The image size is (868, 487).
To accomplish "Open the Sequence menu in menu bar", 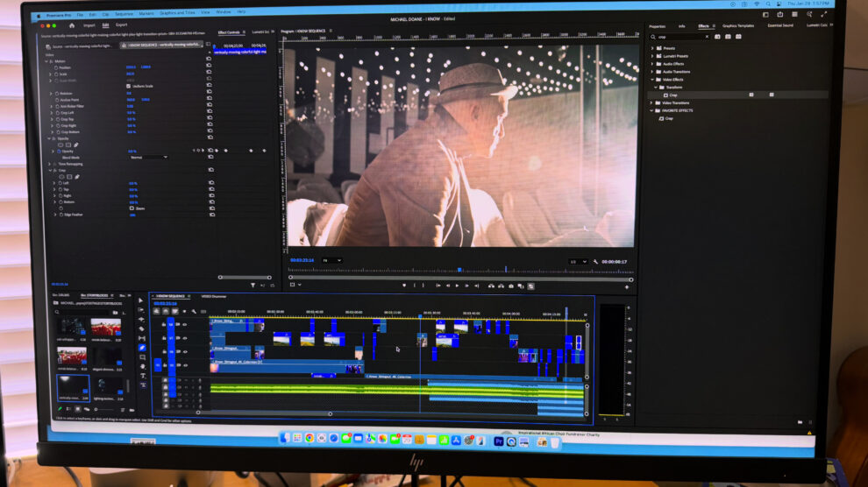I will coord(124,14).
